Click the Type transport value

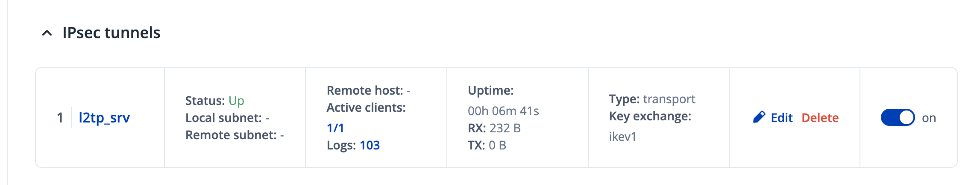click(x=669, y=99)
